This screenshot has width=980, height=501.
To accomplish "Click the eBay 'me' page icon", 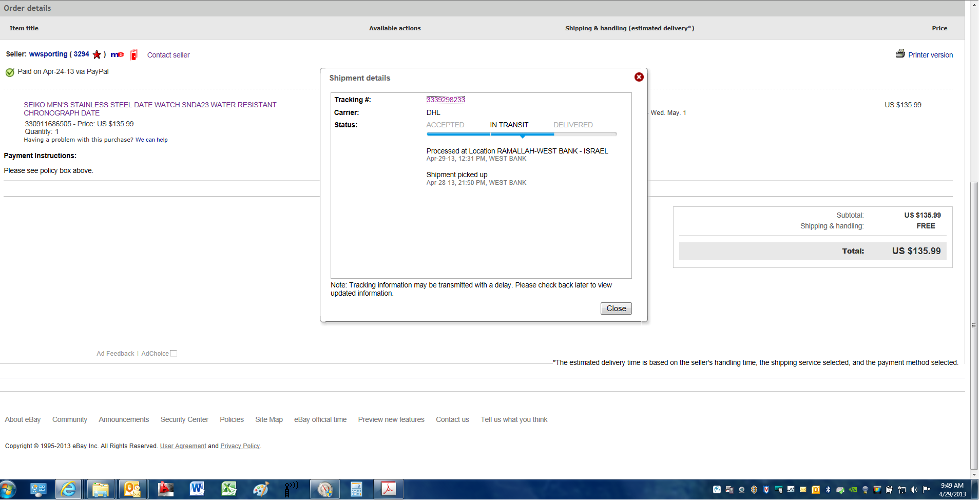I will [x=117, y=54].
